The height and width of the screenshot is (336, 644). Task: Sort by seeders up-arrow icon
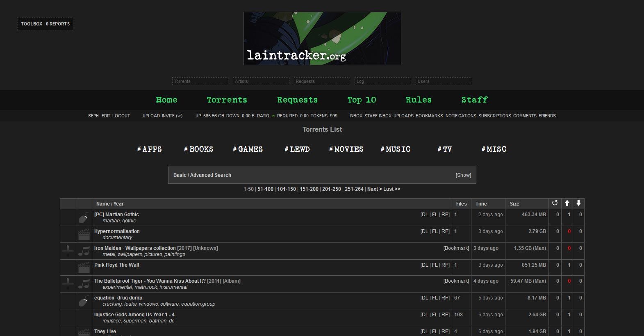tap(567, 203)
